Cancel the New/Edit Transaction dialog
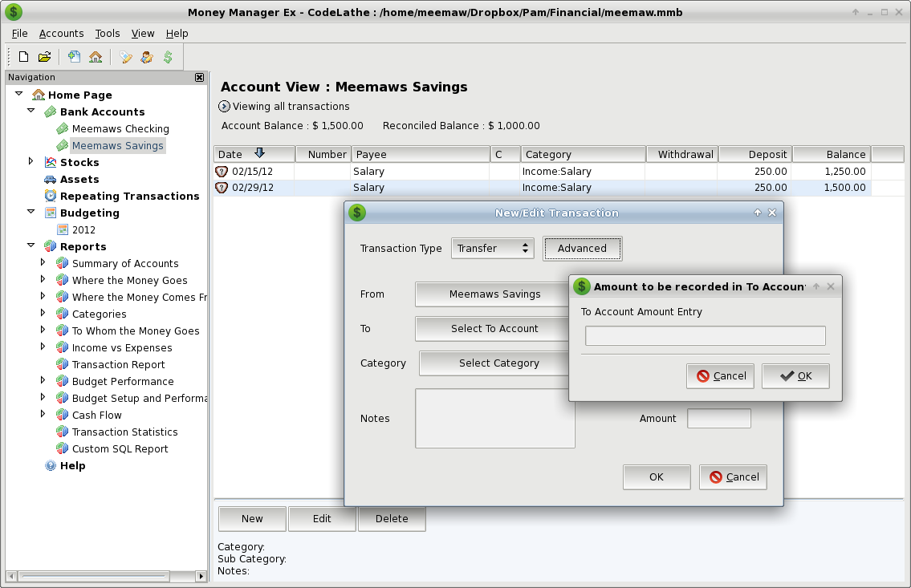The height and width of the screenshot is (588, 911). [734, 477]
